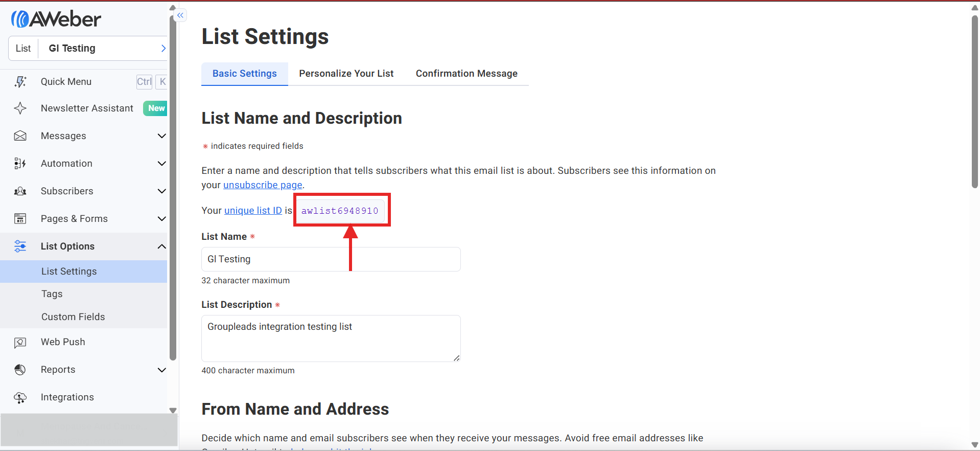Screen dimensions: 980x451
Task: Click the Automation icon
Action: [x=20, y=164]
